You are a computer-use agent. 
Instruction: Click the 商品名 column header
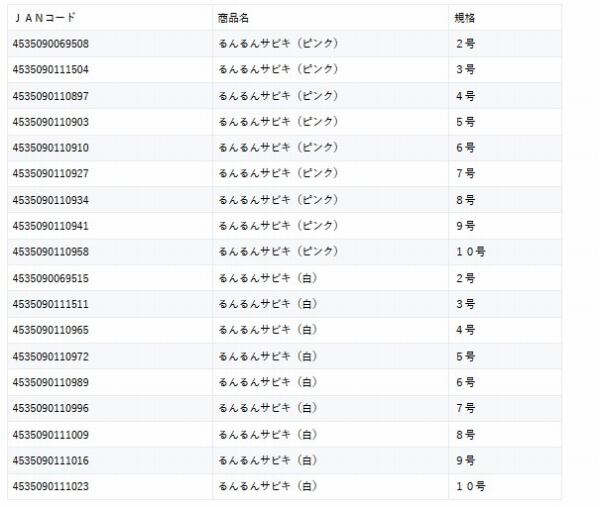pyautogui.click(x=233, y=18)
